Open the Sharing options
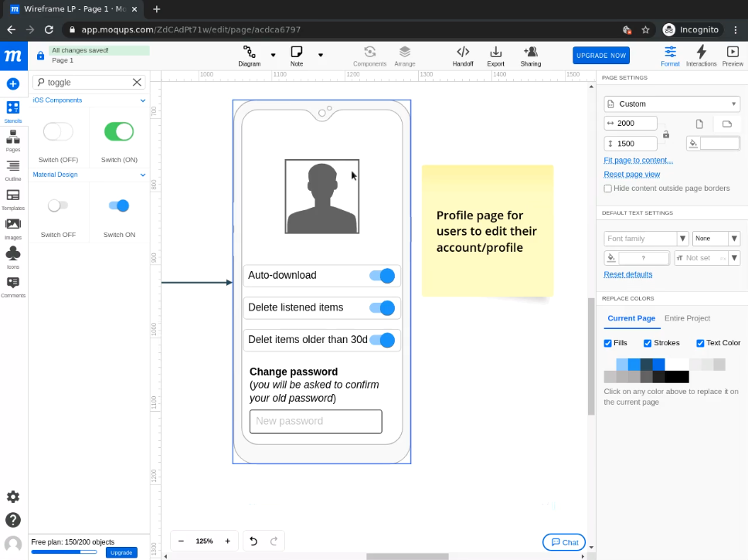The height and width of the screenshot is (560, 748). point(530,56)
